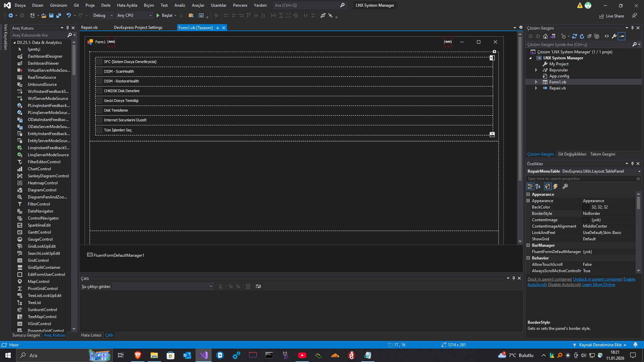
Task: Sort properties alphabetically
Action: pos(538,186)
